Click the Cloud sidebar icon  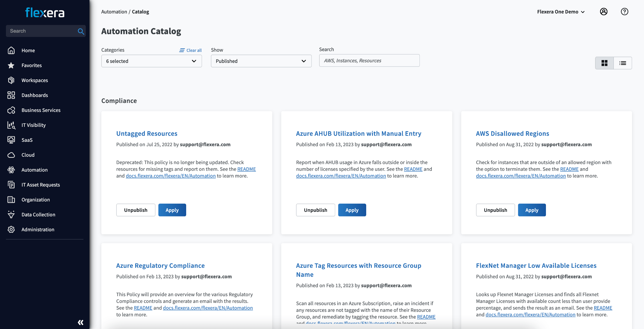(11, 155)
